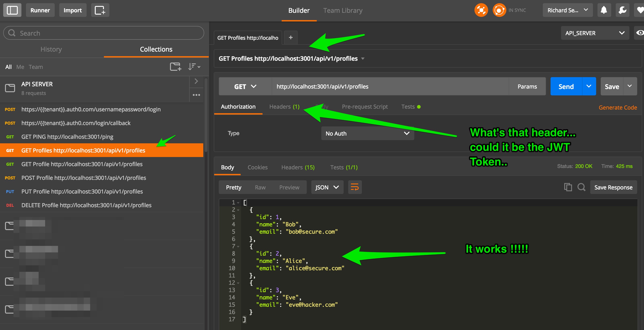
Task: Toggle line wrap in response
Action: pyautogui.click(x=355, y=187)
